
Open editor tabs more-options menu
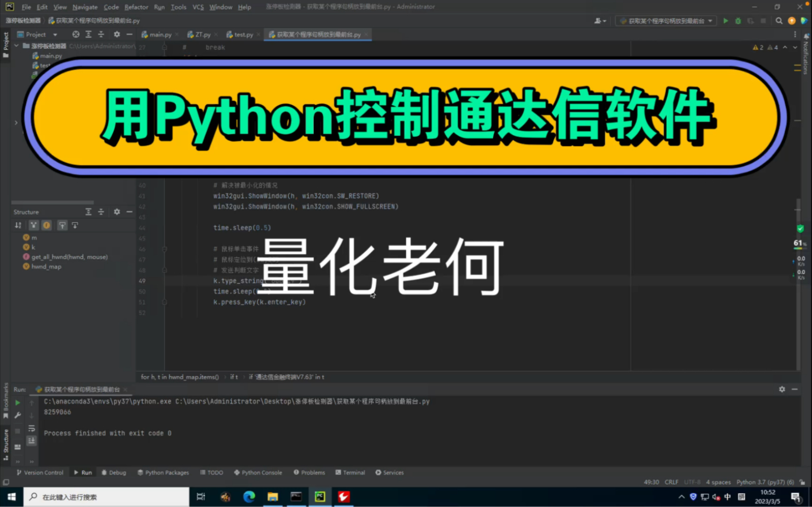(x=795, y=35)
